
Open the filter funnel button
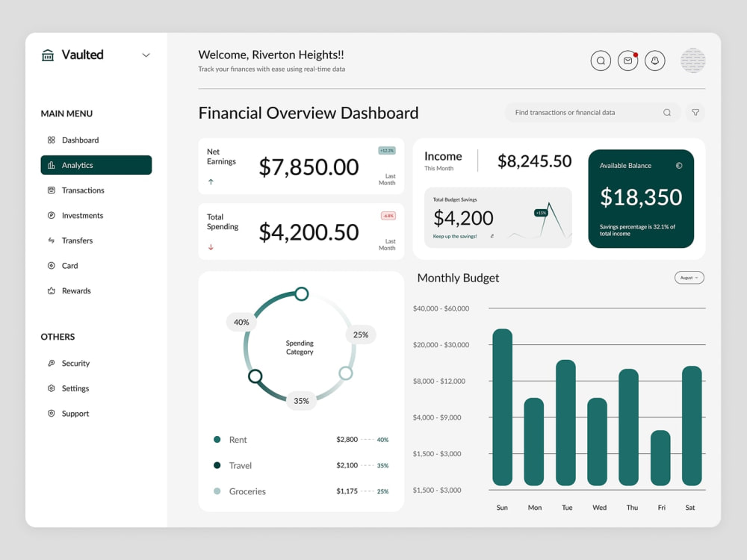(695, 113)
